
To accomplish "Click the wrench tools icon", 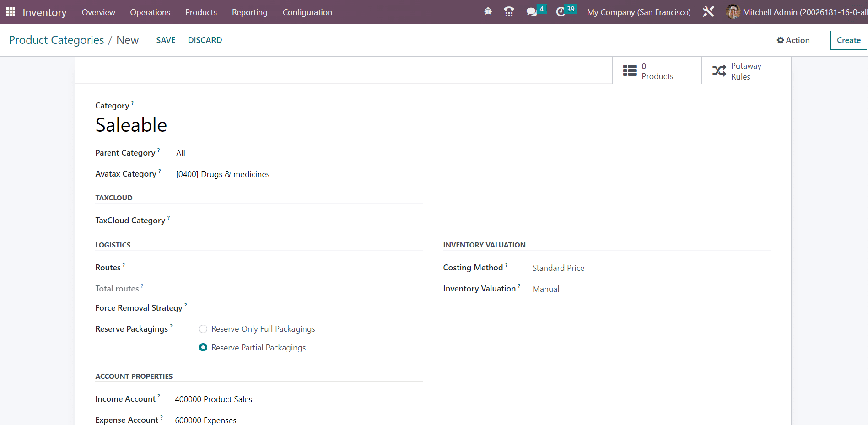I will 708,12.
